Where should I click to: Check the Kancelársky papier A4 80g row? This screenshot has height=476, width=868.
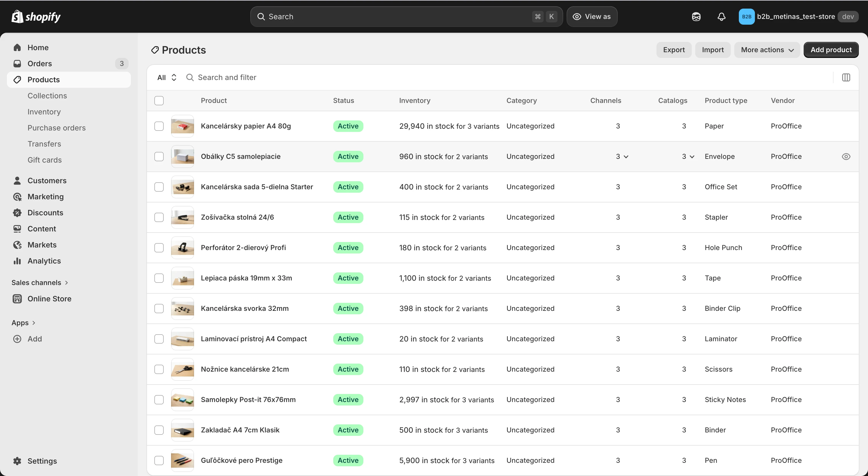[159, 126]
